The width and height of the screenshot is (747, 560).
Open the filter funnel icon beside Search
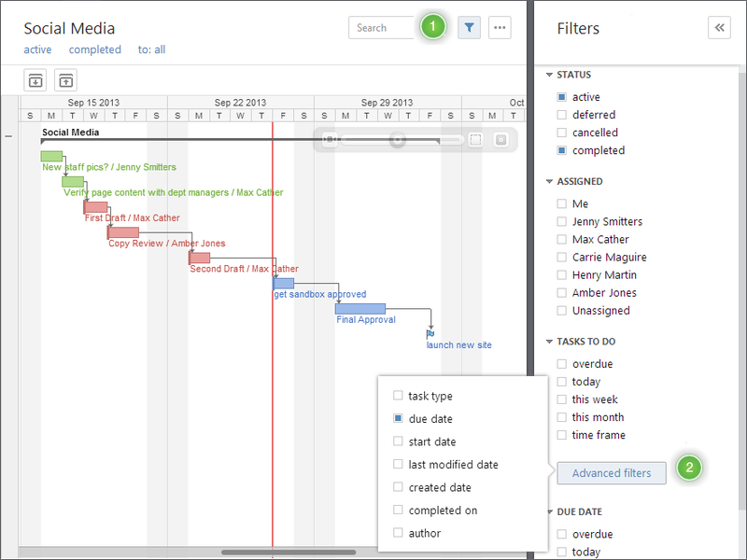tap(469, 27)
